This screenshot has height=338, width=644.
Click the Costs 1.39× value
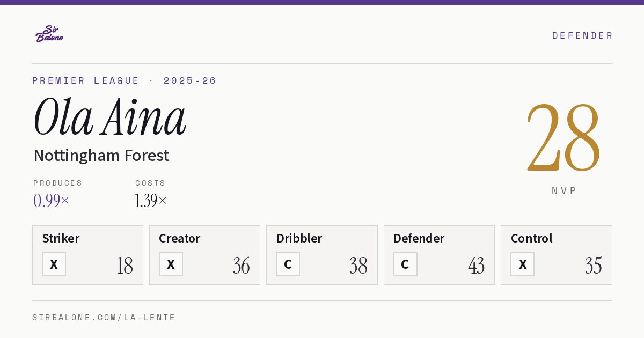(x=151, y=201)
